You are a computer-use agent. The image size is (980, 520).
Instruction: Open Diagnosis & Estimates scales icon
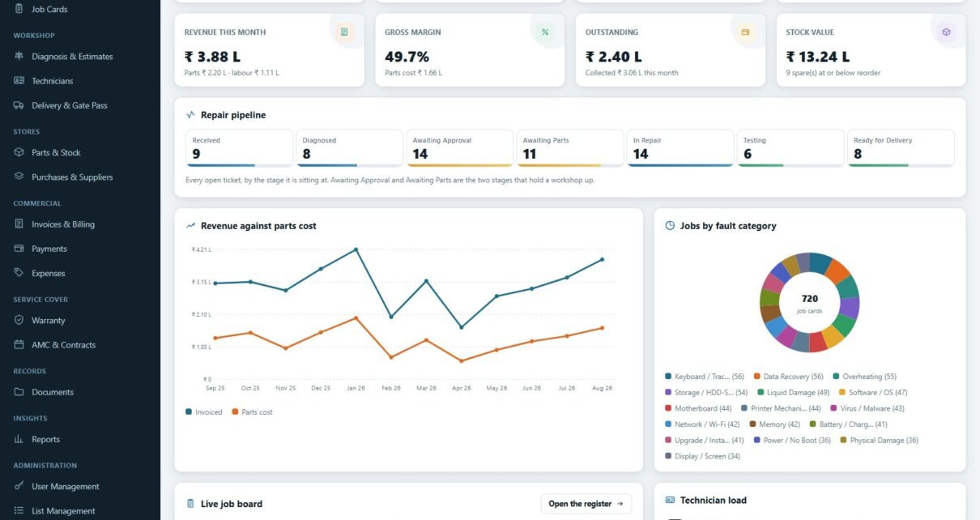[x=19, y=57]
